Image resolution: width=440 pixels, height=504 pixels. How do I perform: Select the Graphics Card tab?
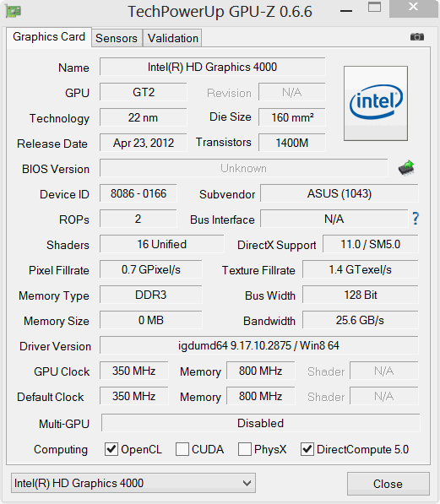49,37
